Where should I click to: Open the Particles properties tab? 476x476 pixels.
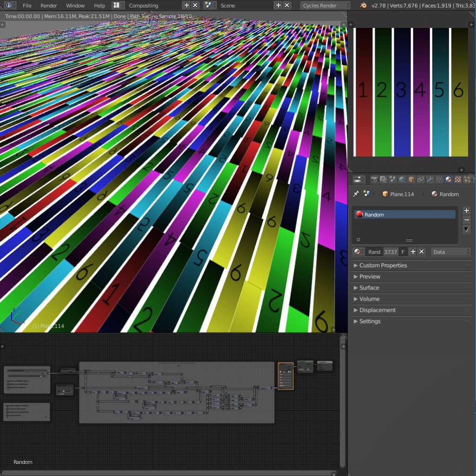[468, 180]
